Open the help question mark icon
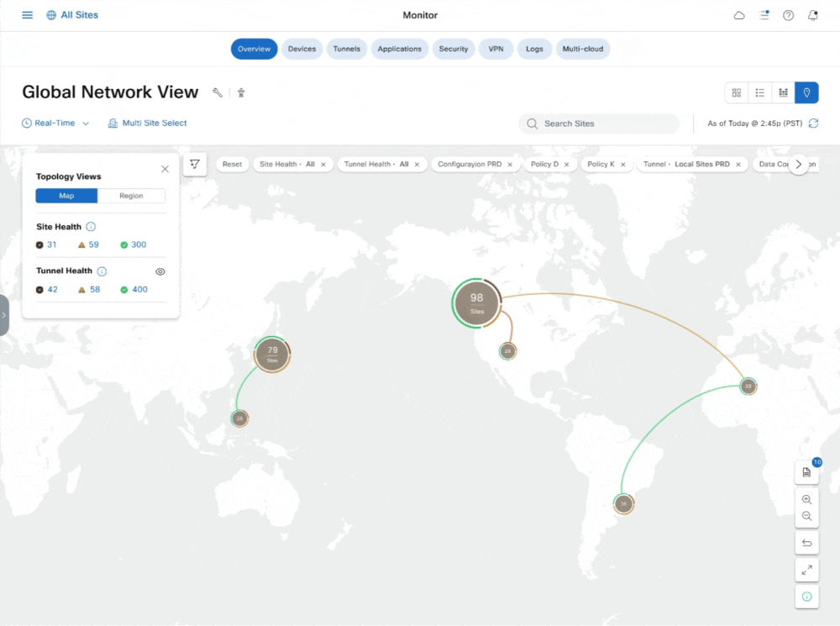 788,15
